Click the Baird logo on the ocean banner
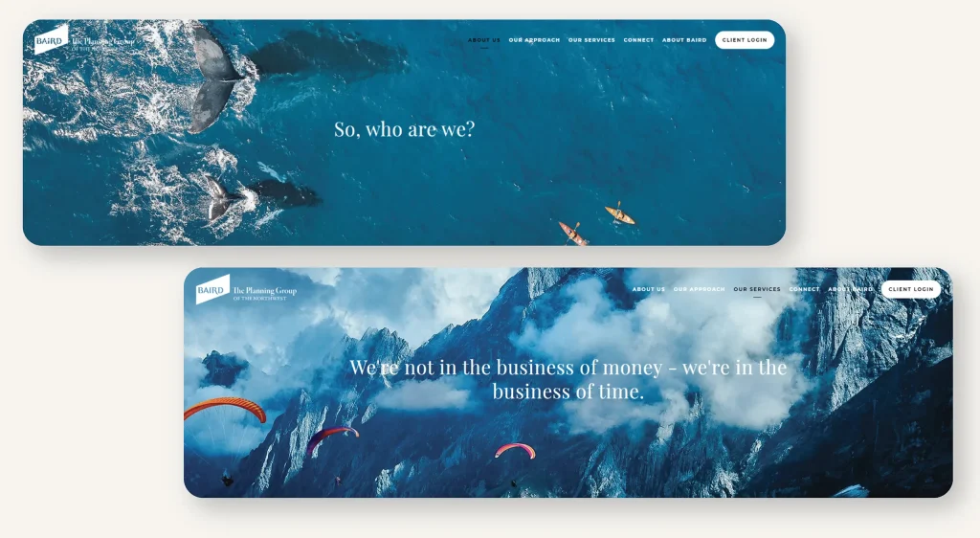The image size is (980, 538). click(52, 39)
